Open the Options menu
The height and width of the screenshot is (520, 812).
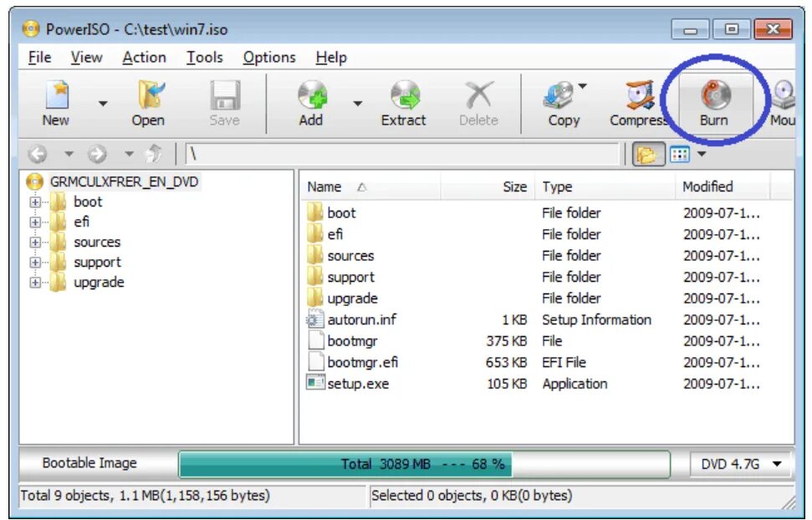tap(269, 57)
